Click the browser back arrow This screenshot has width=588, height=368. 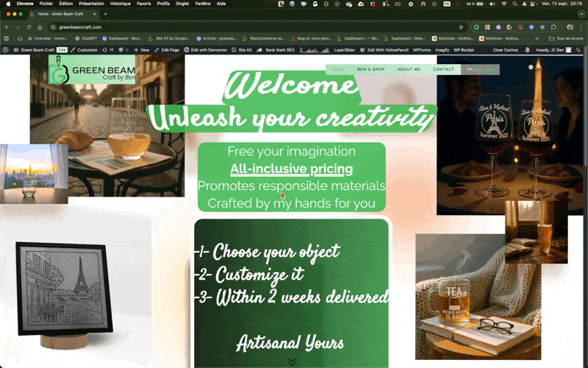point(7,27)
